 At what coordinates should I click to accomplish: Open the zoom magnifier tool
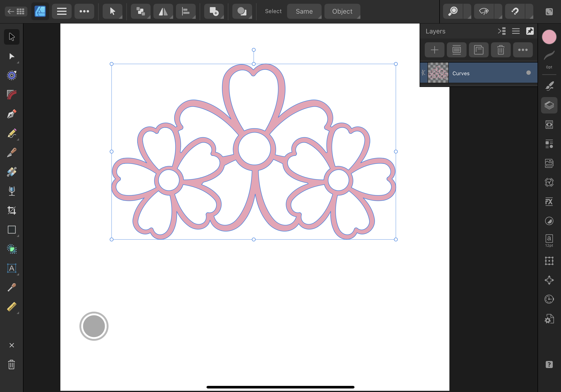click(453, 11)
